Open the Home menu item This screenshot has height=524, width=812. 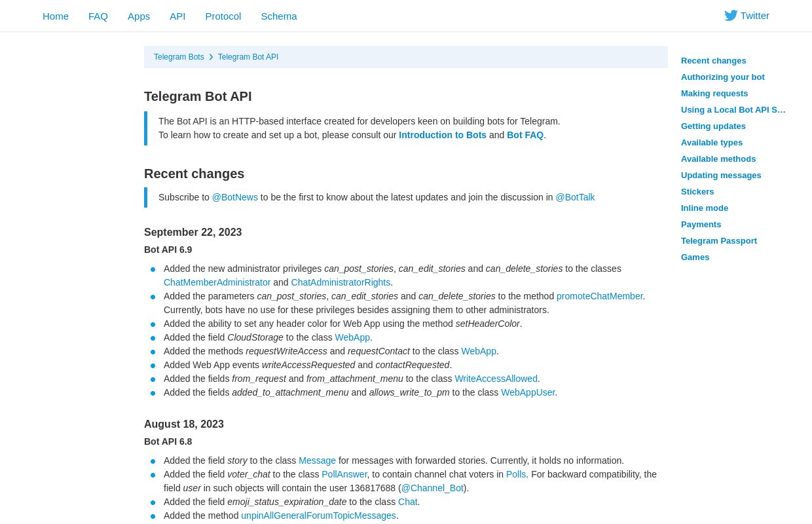[x=56, y=16]
